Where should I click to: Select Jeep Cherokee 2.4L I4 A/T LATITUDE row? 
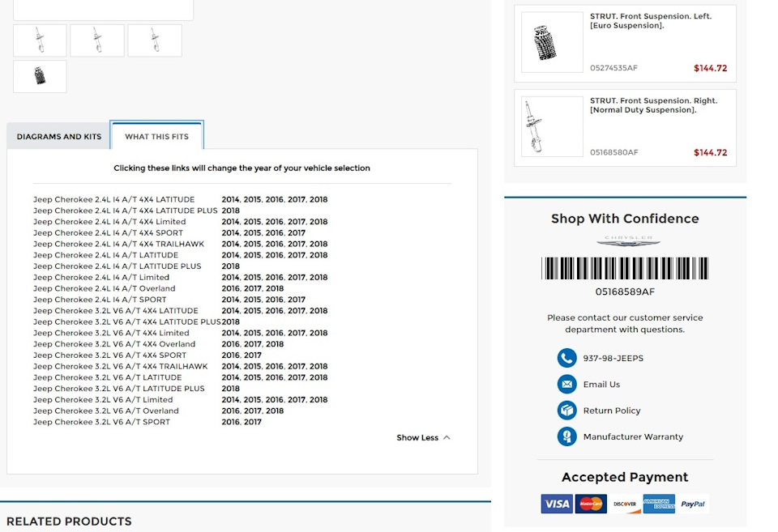click(105, 255)
